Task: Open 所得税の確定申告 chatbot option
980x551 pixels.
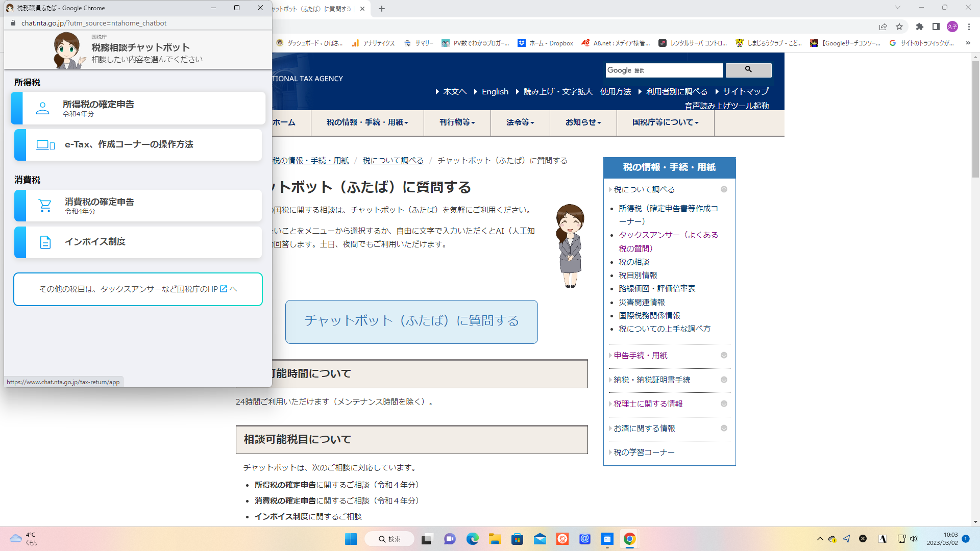Action: [x=138, y=108]
